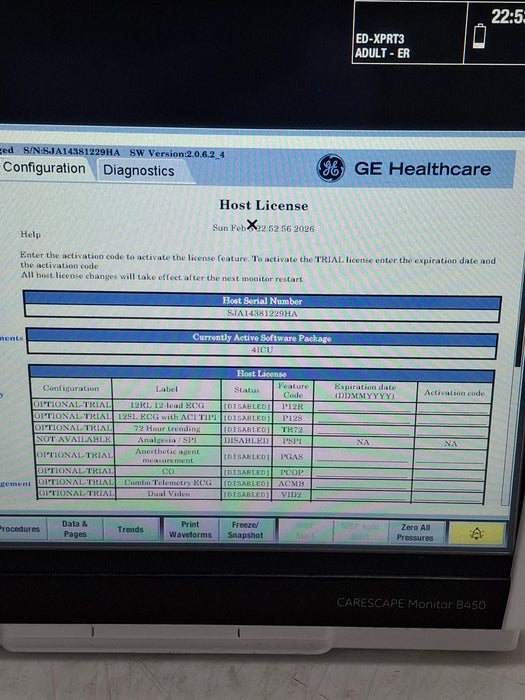
Task: Click the ACMB feature code cell
Action: (x=291, y=483)
